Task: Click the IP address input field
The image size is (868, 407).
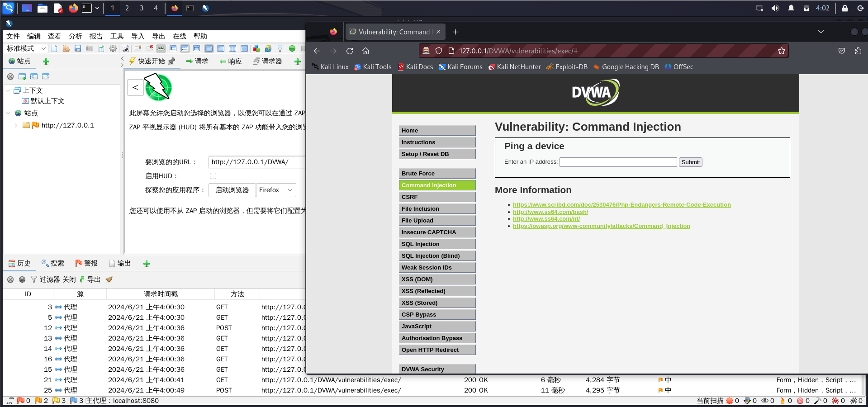Action: point(618,162)
